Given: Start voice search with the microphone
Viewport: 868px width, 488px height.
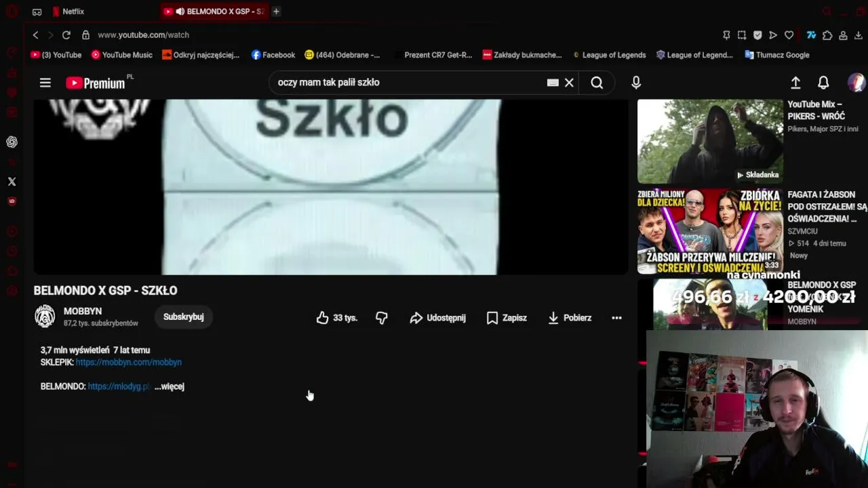Looking at the screenshot, I should point(636,83).
